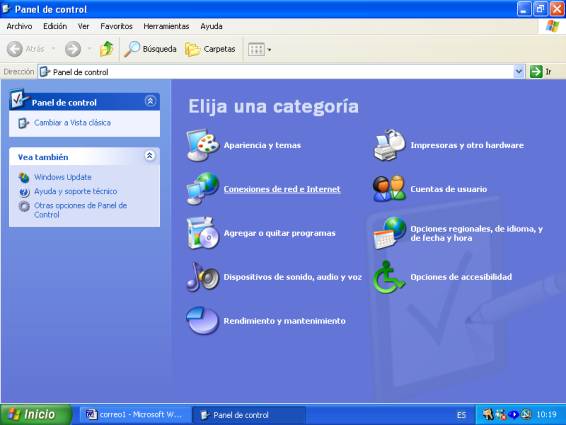Open the Búsqueda search tool

150,49
